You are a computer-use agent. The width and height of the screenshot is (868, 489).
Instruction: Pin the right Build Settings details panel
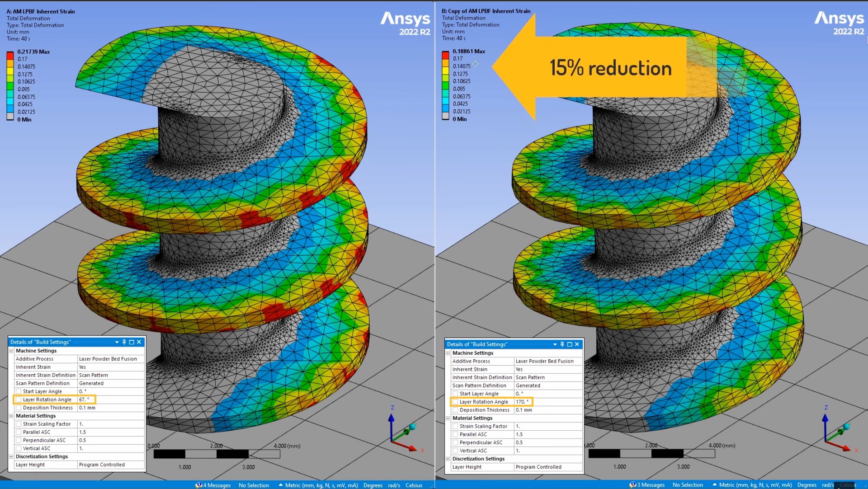pos(562,344)
